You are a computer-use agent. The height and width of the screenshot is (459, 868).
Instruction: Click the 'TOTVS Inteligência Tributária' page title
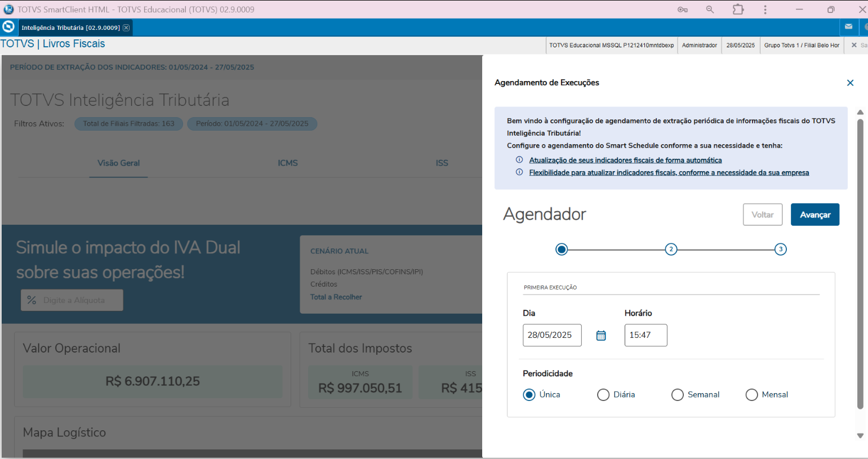119,100
